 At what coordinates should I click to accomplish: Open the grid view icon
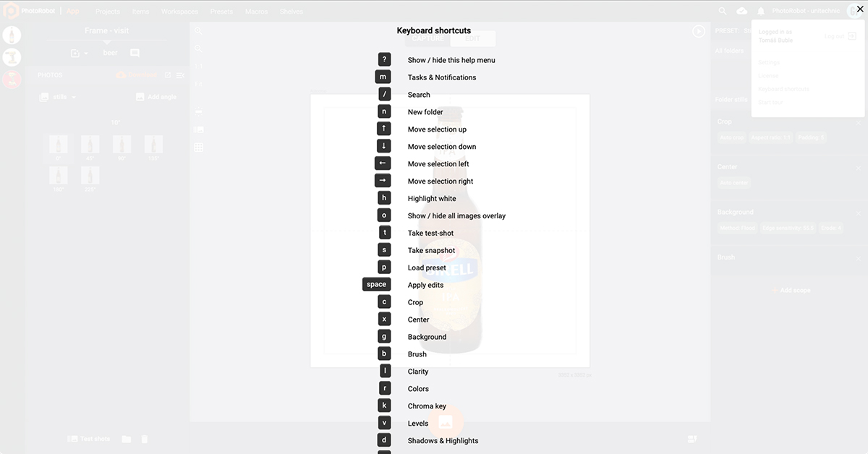pyautogui.click(x=199, y=148)
